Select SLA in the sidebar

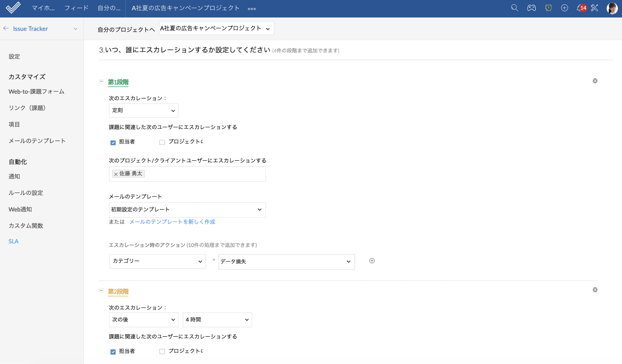[13, 241]
